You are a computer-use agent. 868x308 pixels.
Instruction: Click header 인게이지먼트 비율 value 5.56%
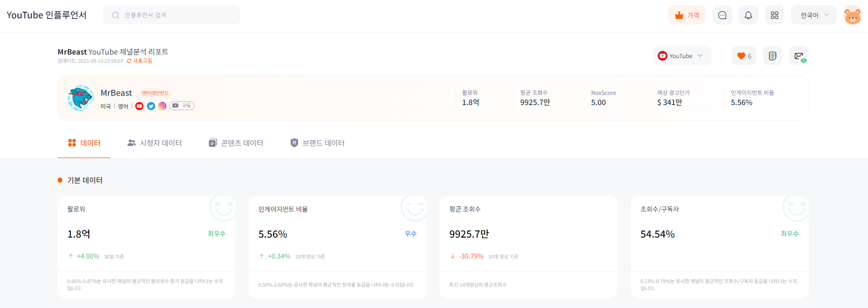point(741,102)
